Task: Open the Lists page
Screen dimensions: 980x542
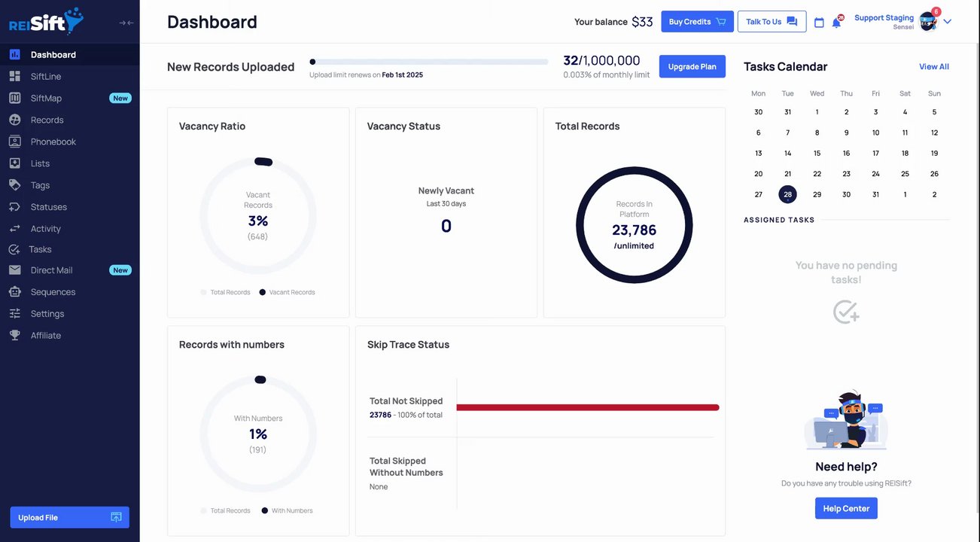Action: coord(70,163)
